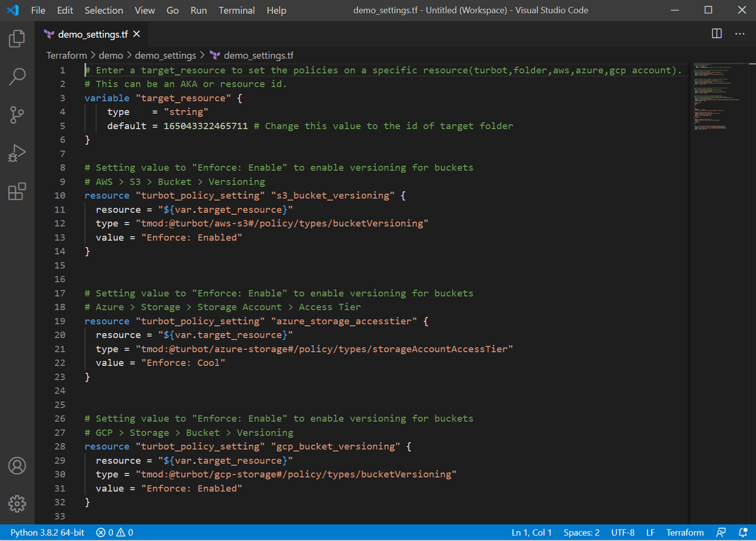The width and height of the screenshot is (756, 541).
Task: Open the Run and Debug view
Action: [x=17, y=153]
